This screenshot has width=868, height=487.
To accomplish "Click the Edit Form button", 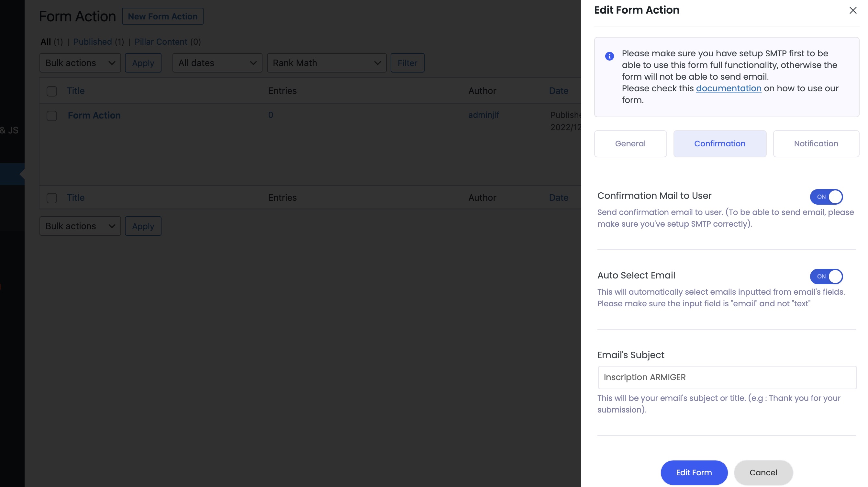I will (694, 472).
